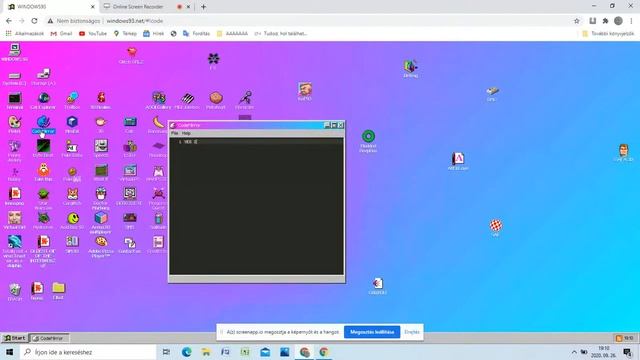Open the Contact us desktop icon
Viewport: 640px width, 360px height.
coord(130,245)
